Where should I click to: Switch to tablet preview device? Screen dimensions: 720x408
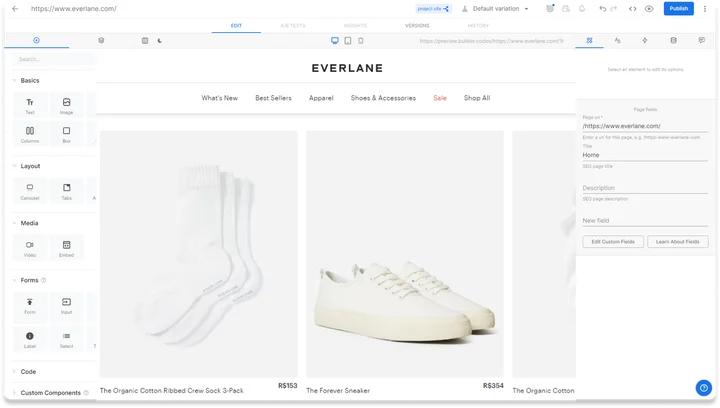pos(348,40)
